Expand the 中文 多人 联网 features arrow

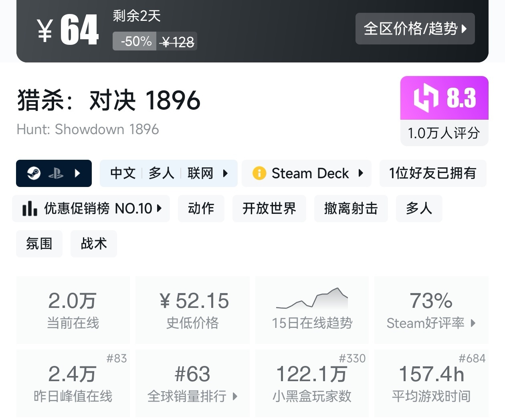point(225,173)
